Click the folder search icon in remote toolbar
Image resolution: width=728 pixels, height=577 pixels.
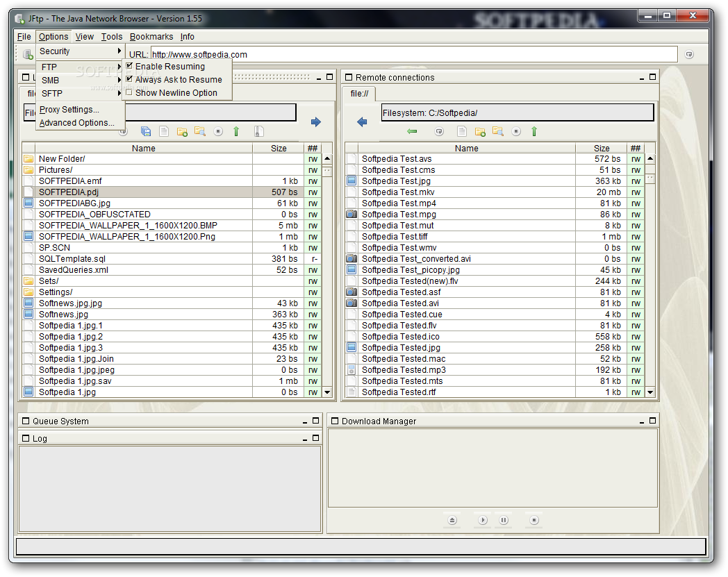[x=497, y=131]
